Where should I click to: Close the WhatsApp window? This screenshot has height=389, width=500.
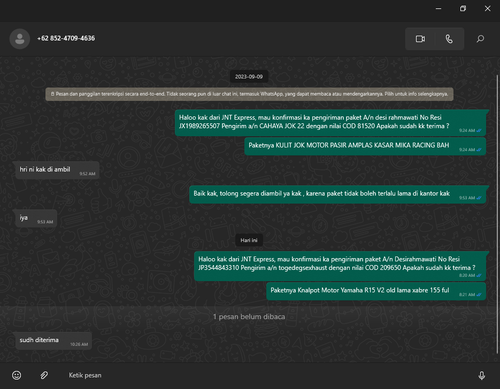487,9
